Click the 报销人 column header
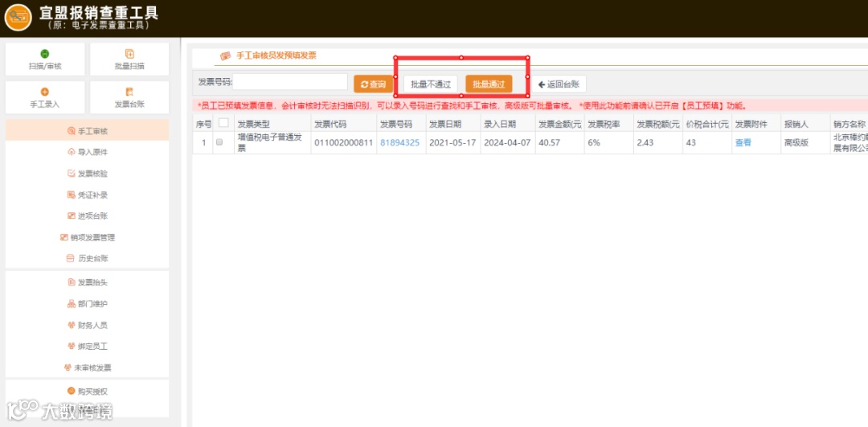Image resolution: width=868 pixels, height=427 pixels. [796, 124]
